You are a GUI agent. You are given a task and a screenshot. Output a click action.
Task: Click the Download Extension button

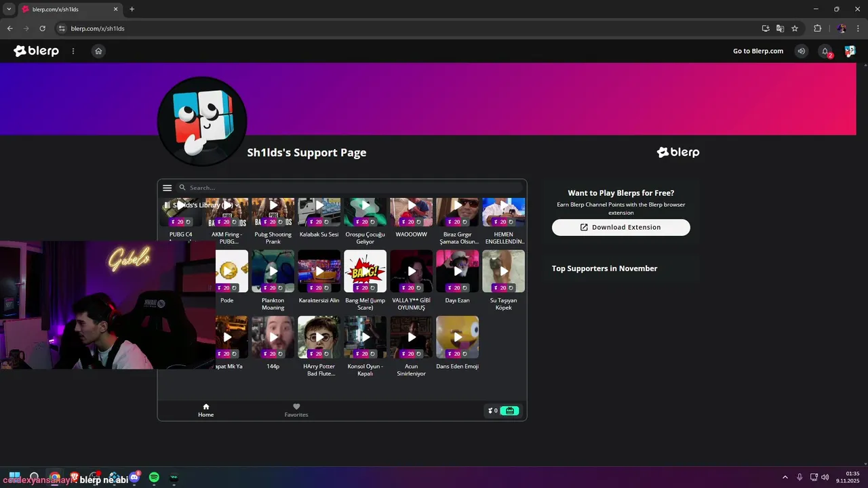621,227
